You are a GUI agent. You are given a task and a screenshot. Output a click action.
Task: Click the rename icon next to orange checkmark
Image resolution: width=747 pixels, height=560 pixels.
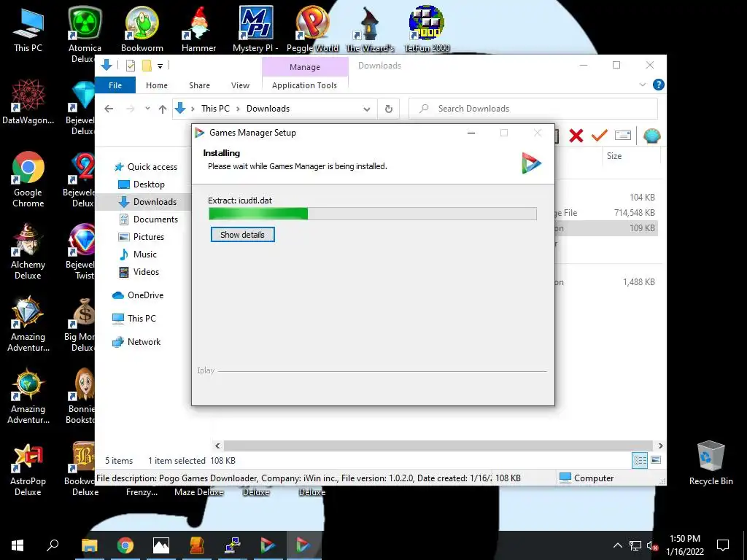coord(623,136)
